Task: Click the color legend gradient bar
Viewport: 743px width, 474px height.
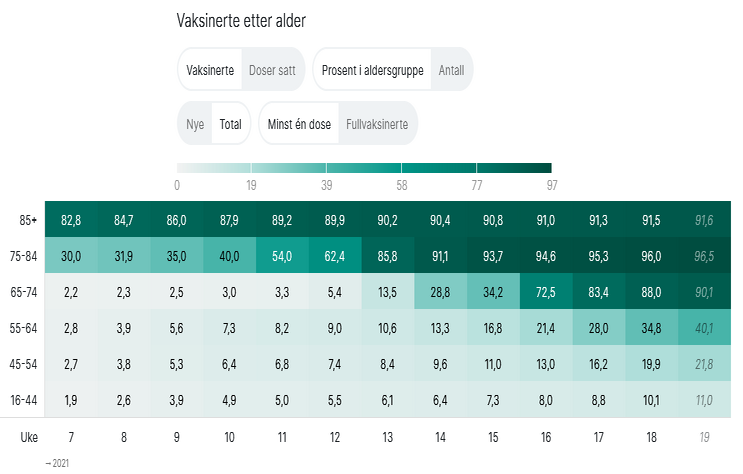Action: (364, 168)
